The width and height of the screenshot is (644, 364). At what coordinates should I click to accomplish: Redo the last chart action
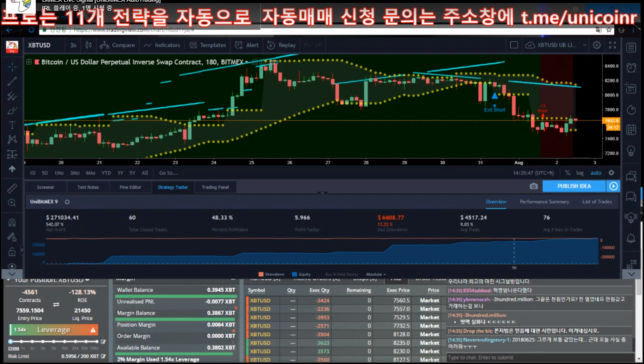tap(318, 45)
